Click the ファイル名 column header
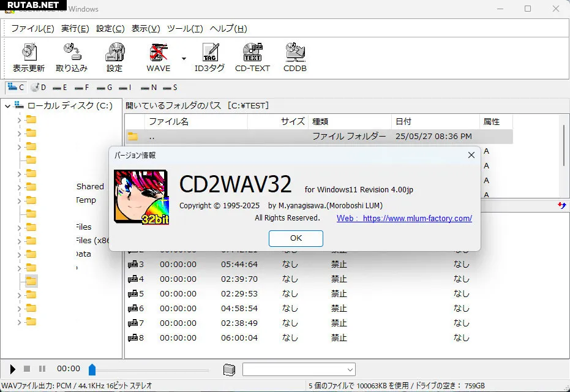Image resolution: width=570 pixels, height=392 pixels. 196,121
